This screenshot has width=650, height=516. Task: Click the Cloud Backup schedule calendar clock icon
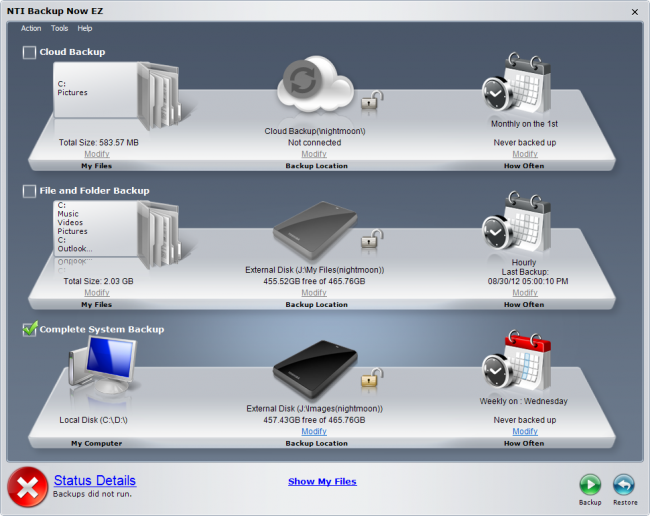(517, 82)
